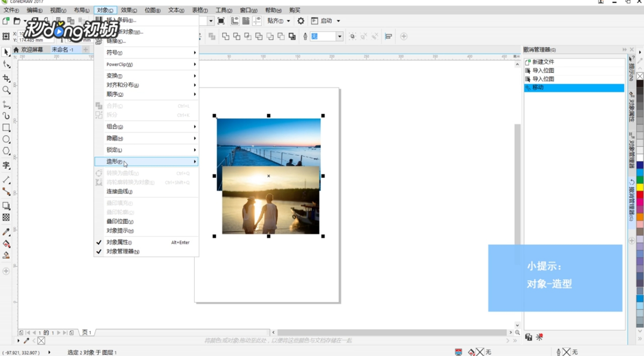
Task: Toggle the show grid icon
Action: [x=246, y=21]
